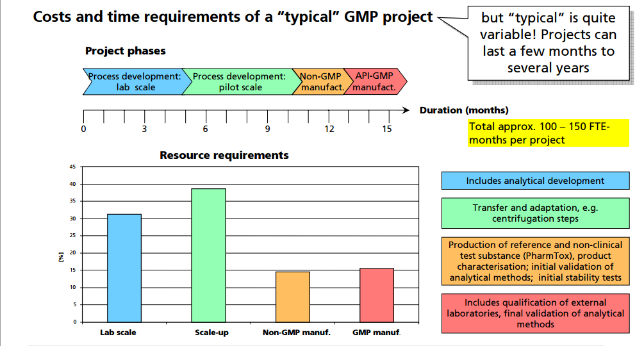644x346 pixels.
Task: Select the red 'API-GMP manufact.' phase arrow
Action: (x=375, y=81)
